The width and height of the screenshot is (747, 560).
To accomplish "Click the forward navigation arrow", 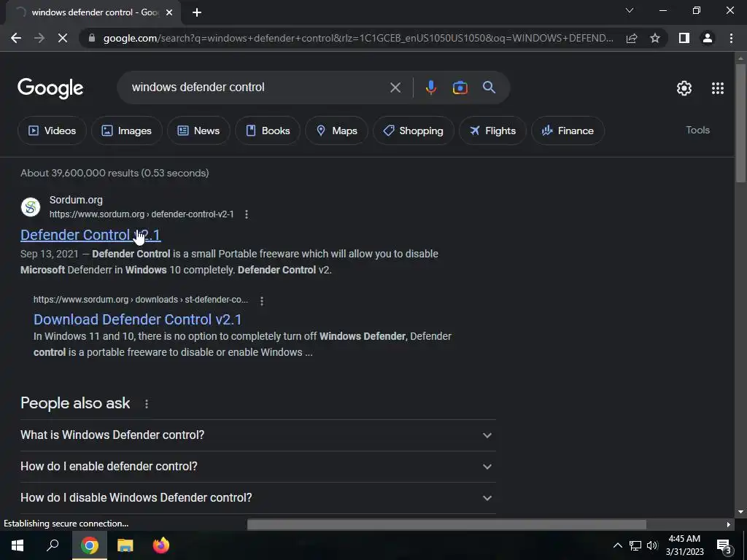I will click(x=39, y=38).
